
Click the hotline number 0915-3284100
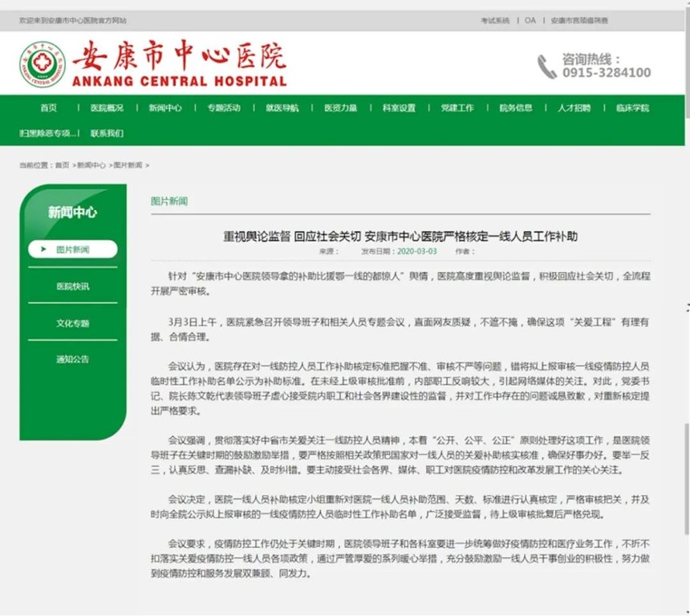[607, 72]
